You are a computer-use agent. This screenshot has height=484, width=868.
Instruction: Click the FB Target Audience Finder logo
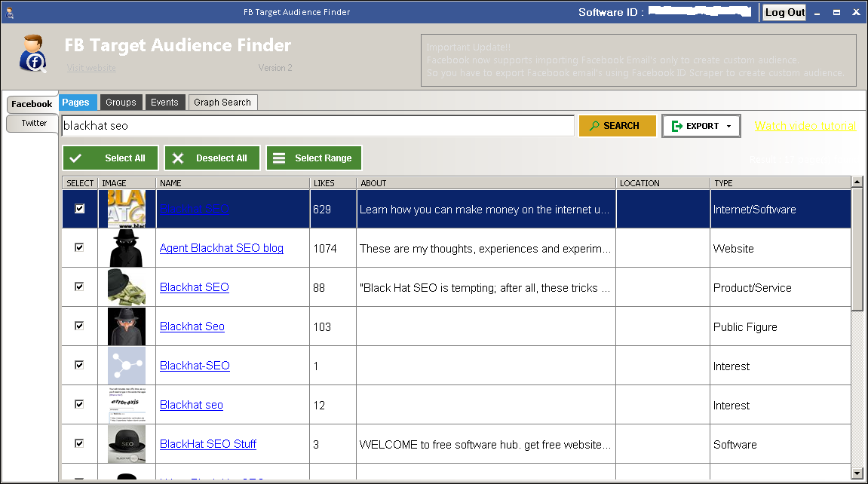tap(33, 54)
